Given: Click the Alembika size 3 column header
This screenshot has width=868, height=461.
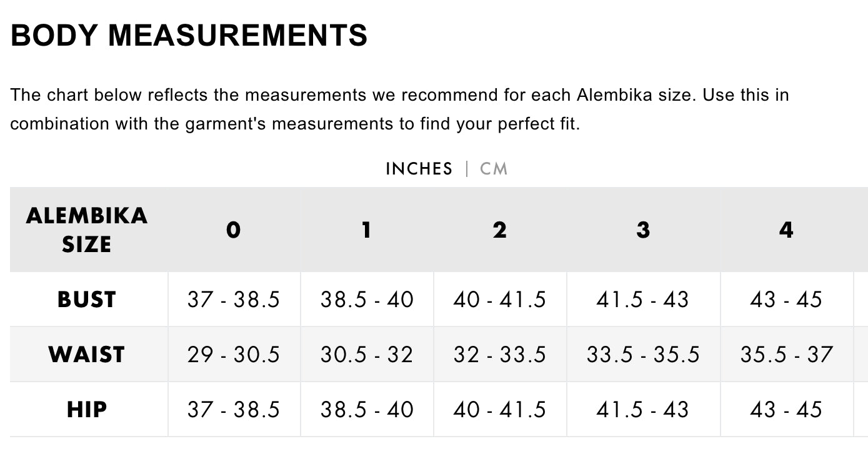Looking at the screenshot, I should coord(643,230).
